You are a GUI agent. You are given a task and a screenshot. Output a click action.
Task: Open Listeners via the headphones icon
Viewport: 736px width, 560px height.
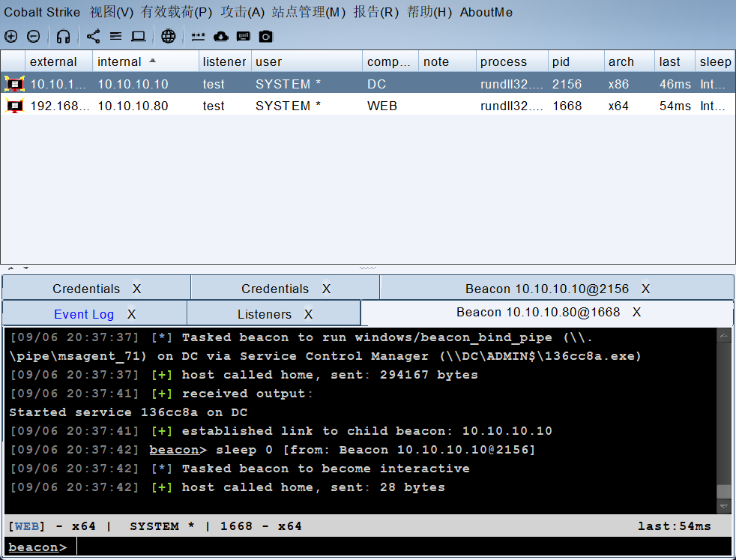click(x=63, y=36)
